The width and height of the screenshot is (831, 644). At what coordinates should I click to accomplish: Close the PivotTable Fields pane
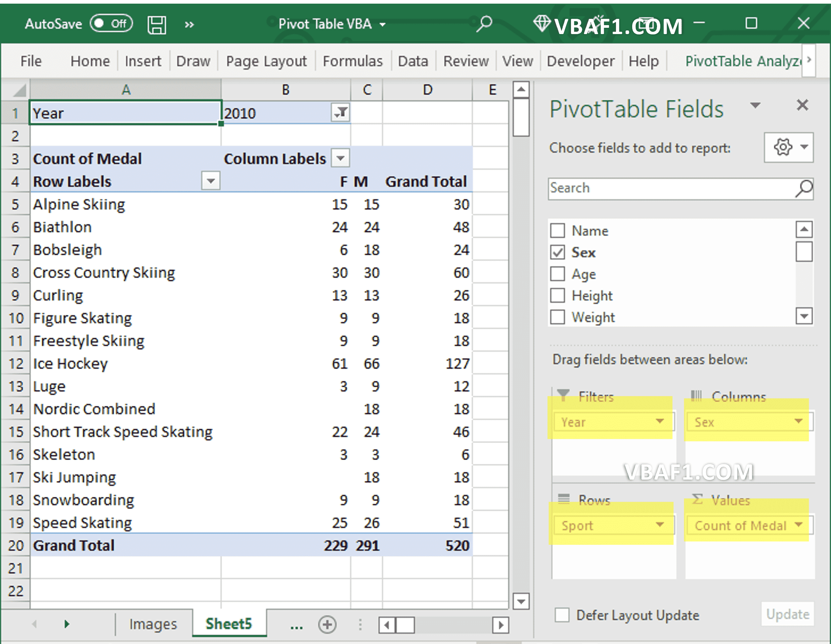pyautogui.click(x=802, y=105)
